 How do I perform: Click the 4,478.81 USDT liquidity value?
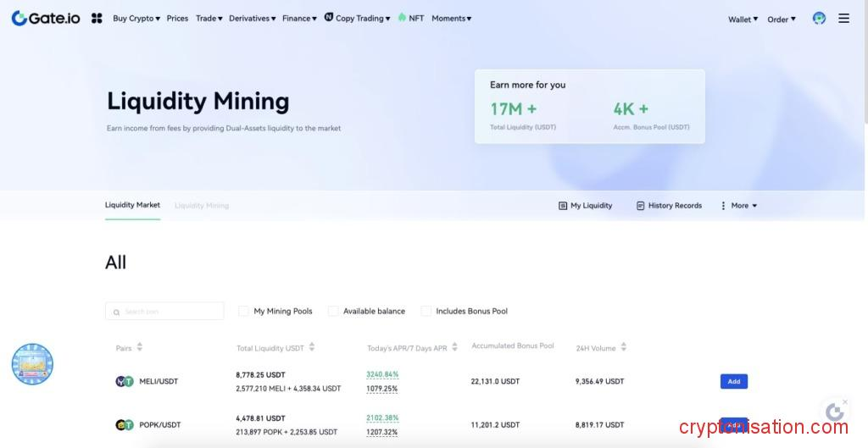tap(260, 418)
